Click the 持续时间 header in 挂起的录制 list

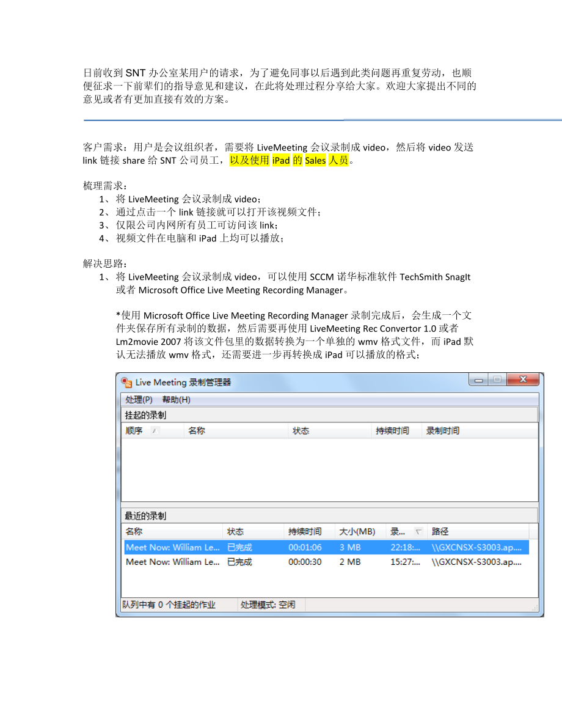coord(397,431)
